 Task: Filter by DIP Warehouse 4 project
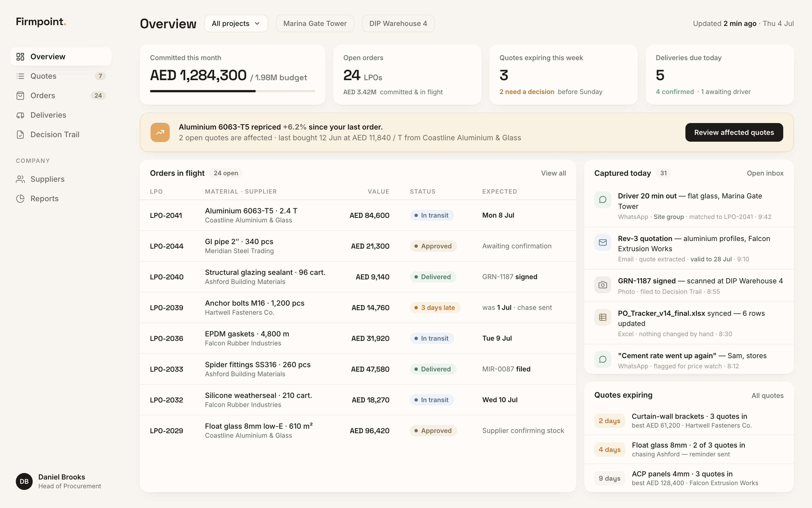(x=398, y=23)
